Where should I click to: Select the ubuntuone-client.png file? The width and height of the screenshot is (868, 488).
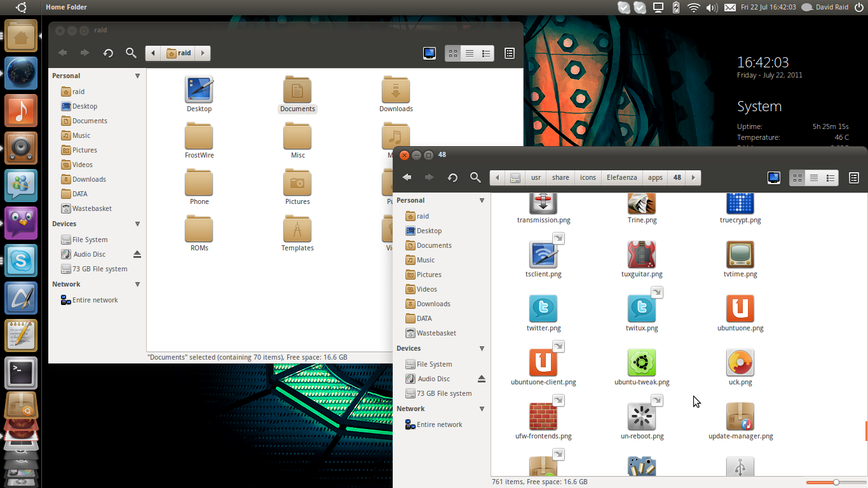(543, 367)
